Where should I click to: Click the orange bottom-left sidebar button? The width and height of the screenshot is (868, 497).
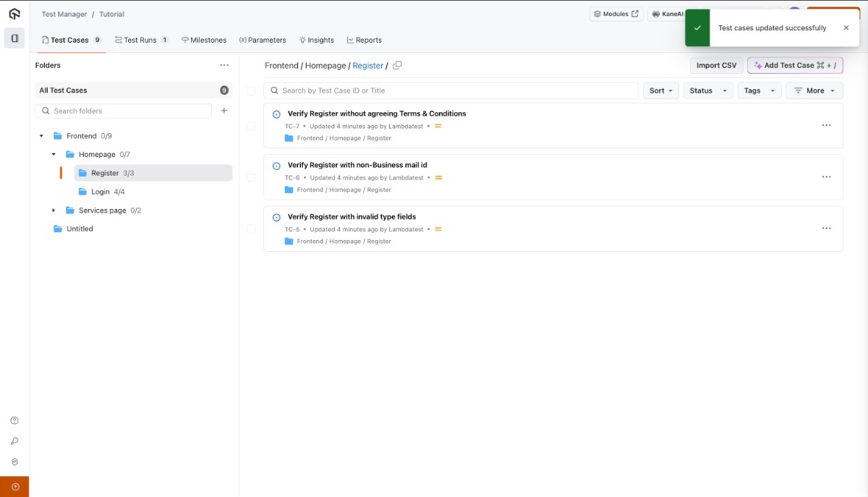pyautogui.click(x=14, y=487)
